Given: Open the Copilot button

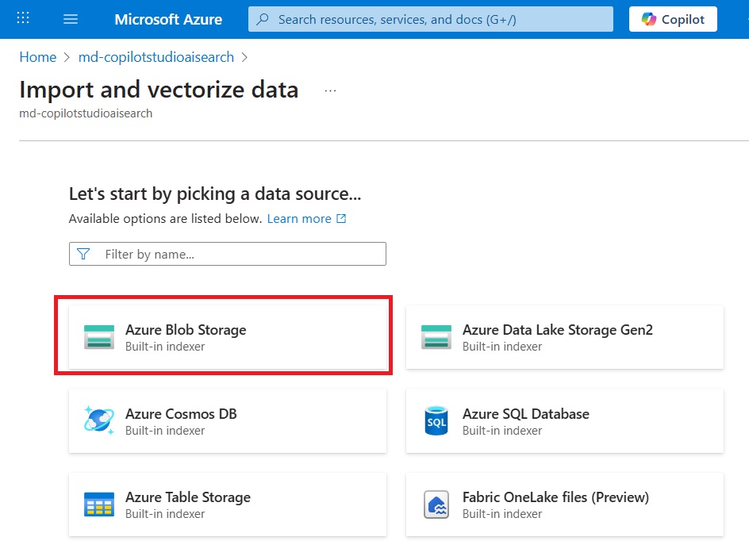Looking at the screenshot, I should click(673, 19).
